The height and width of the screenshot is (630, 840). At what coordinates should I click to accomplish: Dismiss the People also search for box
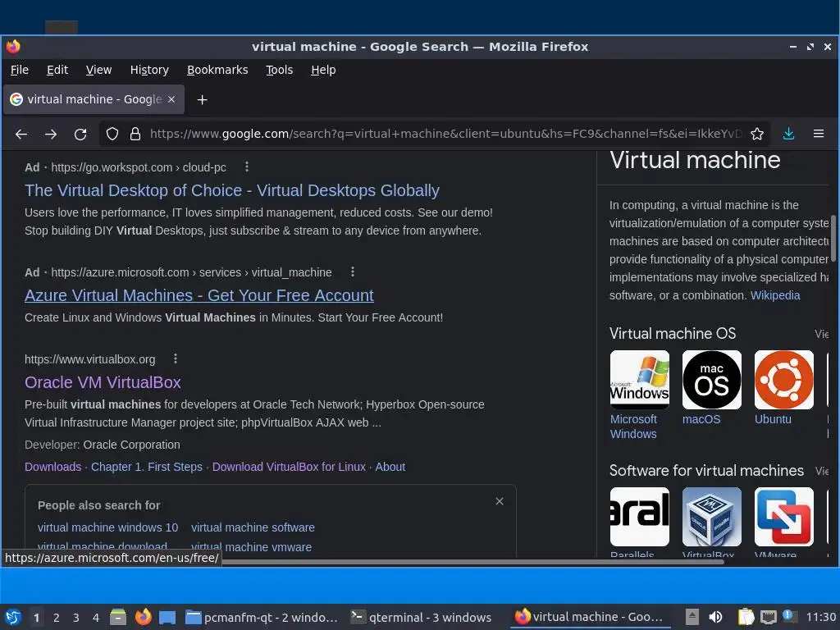pyautogui.click(x=500, y=501)
